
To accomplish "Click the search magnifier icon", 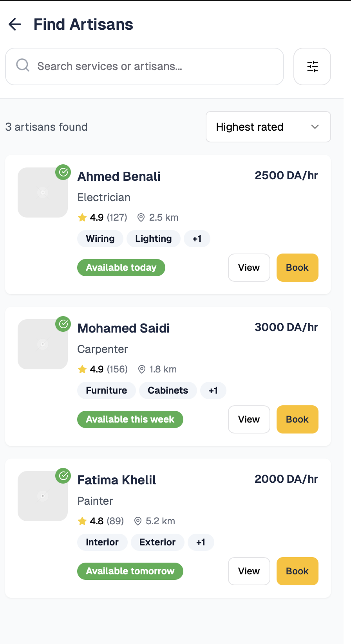I will tap(23, 65).
